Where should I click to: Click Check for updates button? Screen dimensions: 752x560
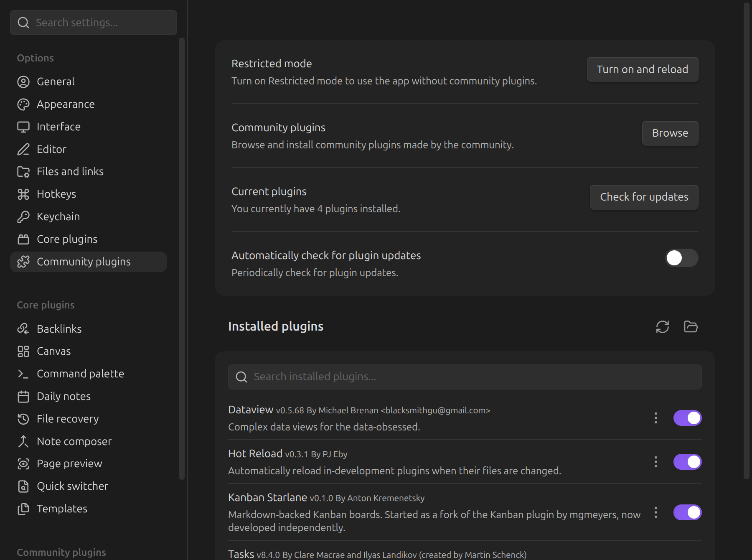coord(644,197)
